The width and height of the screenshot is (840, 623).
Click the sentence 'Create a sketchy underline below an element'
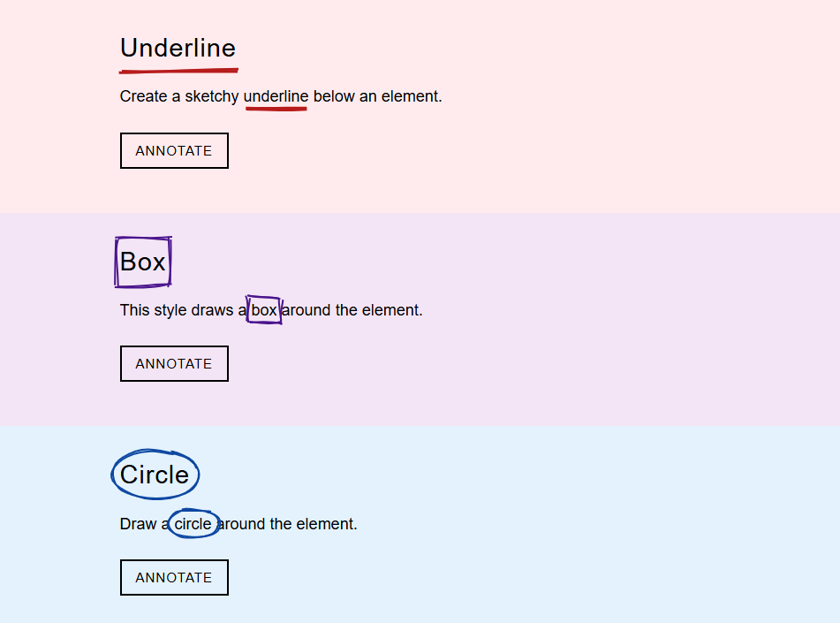280,95
